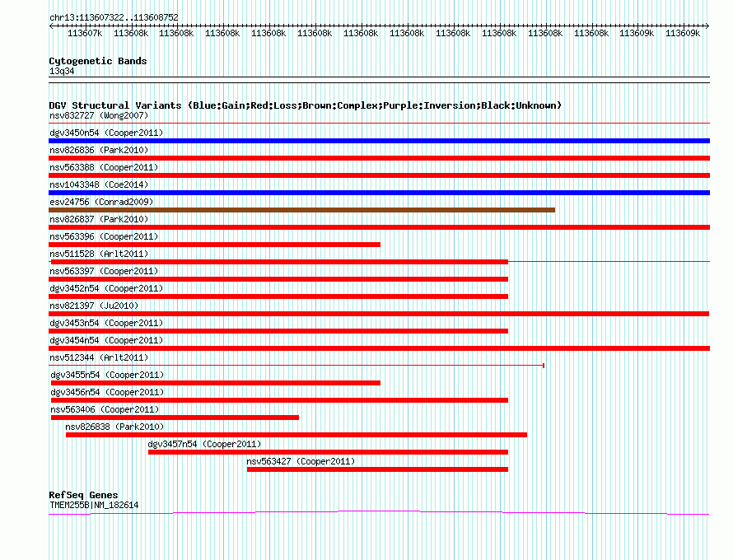This screenshot has width=733, height=560.
Task: Select the red nsv563396 loss bar
Action: point(215,245)
